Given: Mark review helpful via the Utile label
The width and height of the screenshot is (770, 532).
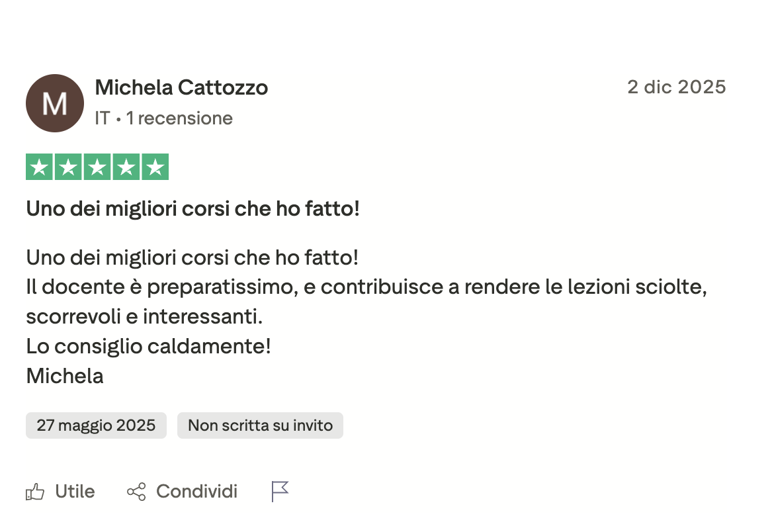Looking at the screenshot, I should (x=75, y=492).
